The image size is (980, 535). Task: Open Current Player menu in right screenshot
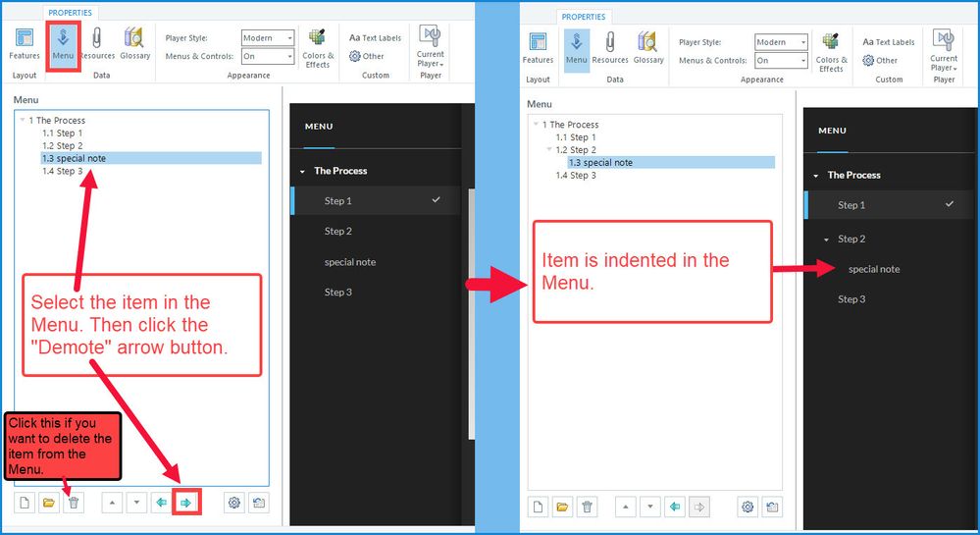(x=944, y=51)
